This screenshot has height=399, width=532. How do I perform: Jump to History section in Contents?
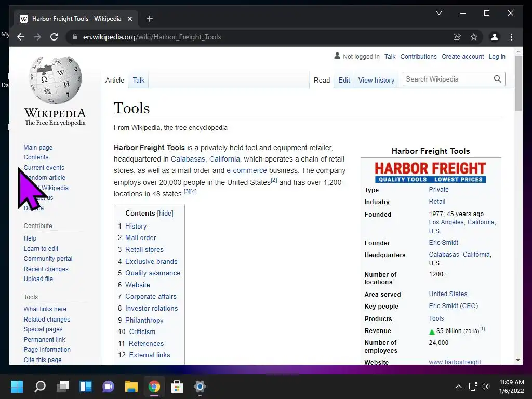[x=136, y=226]
